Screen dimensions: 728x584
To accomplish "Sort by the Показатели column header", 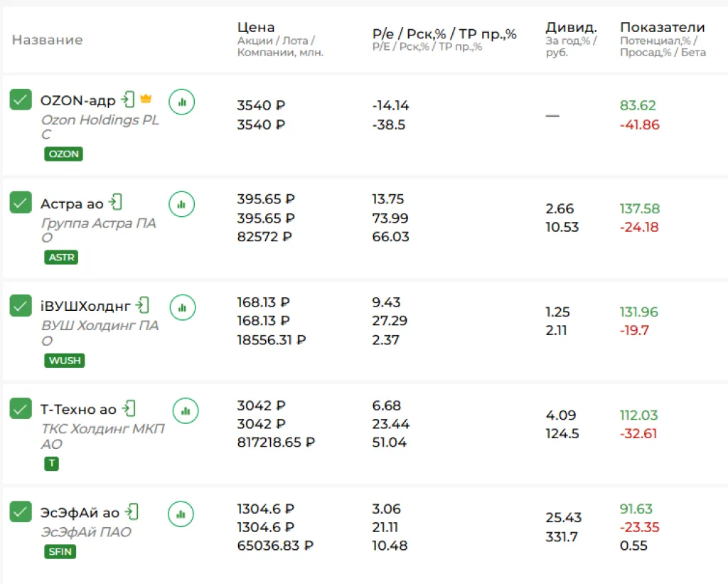I will click(x=662, y=28).
